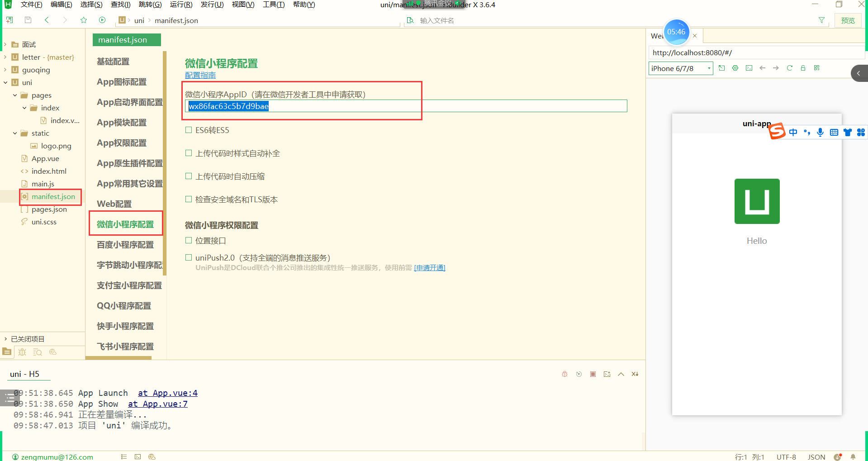Image resolution: width=868 pixels, height=461 pixels.
Task: Open the App.vue:7 console link
Action: coord(158,404)
